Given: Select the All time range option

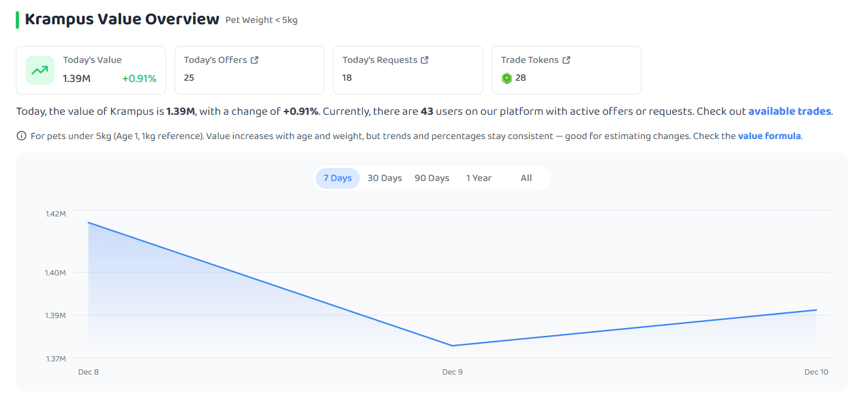Looking at the screenshot, I should [526, 178].
